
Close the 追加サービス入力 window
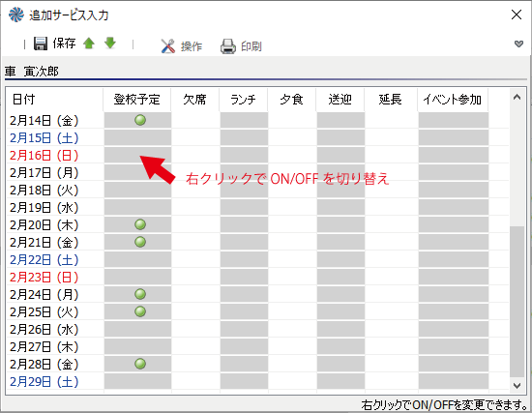(517, 15)
